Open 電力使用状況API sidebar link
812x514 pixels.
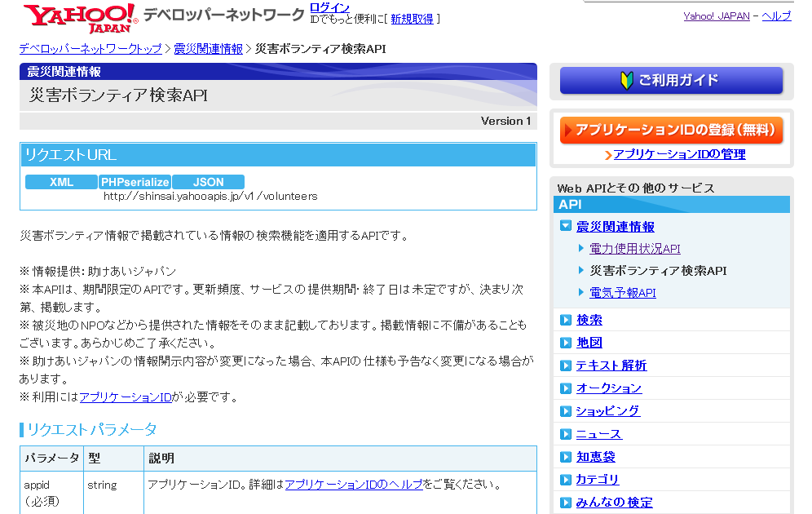635,249
